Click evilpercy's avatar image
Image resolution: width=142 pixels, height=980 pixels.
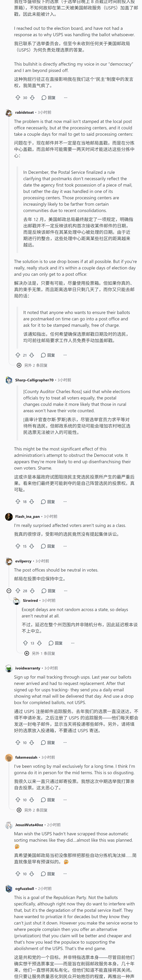9,561
